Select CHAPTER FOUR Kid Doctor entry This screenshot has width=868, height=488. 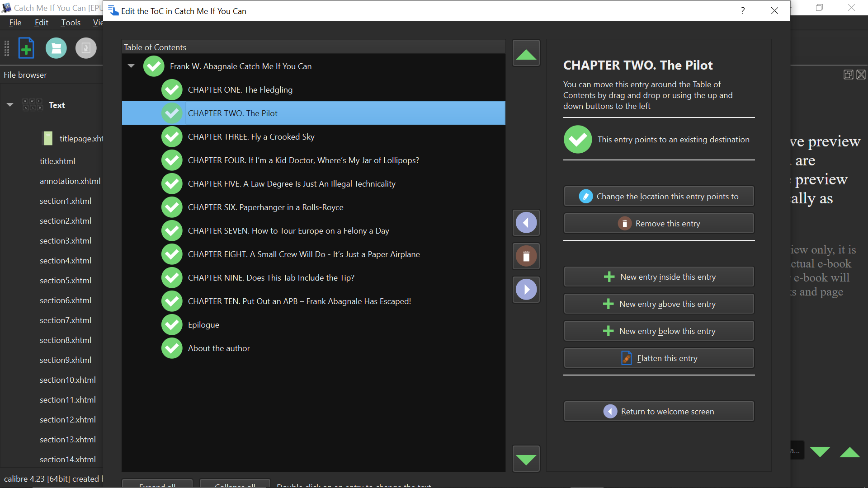coord(303,160)
